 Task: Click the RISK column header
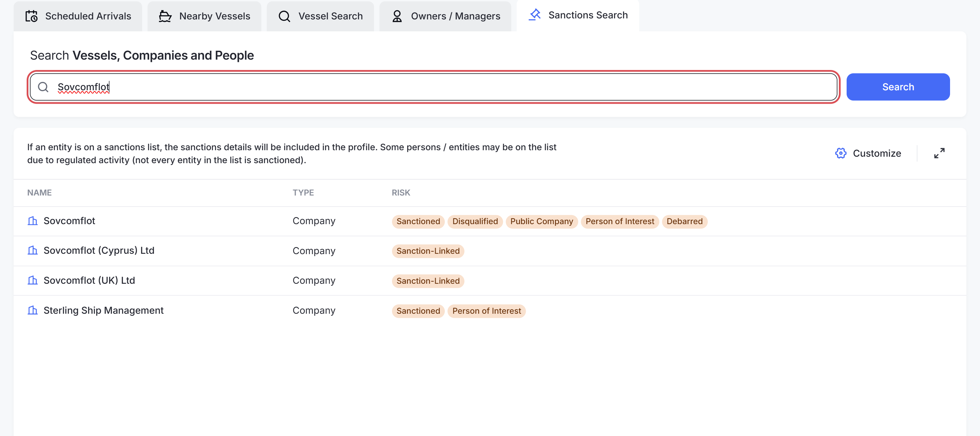click(401, 193)
